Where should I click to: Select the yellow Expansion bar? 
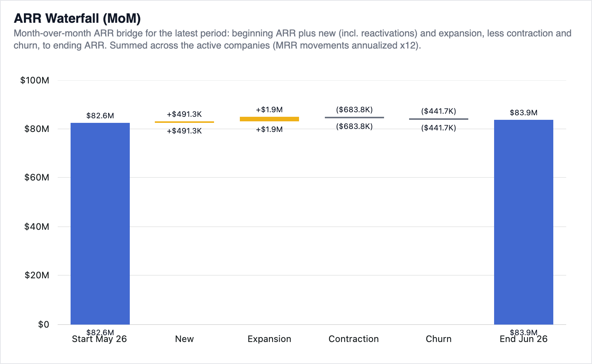(x=269, y=119)
